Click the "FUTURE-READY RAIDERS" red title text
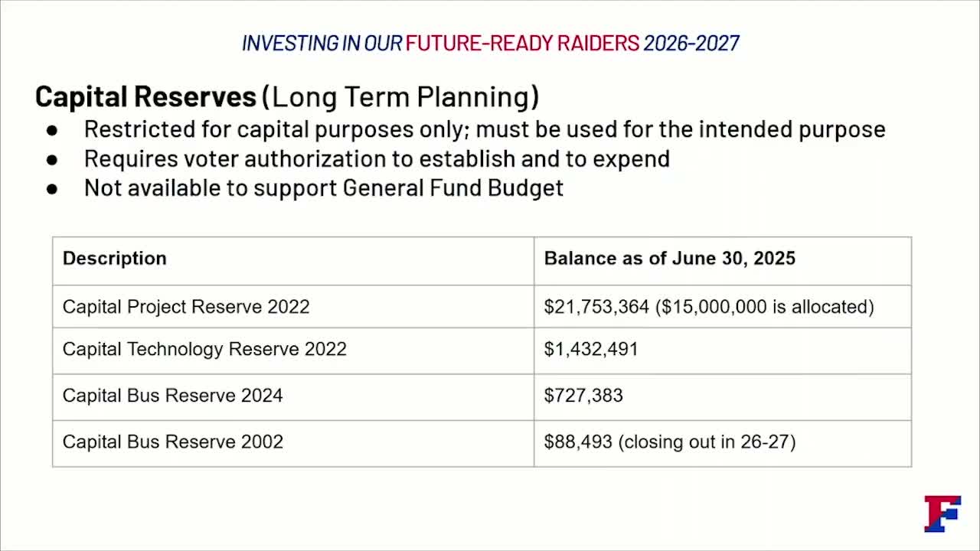The width and height of the screenshot is (980, 551). [522, 44]
